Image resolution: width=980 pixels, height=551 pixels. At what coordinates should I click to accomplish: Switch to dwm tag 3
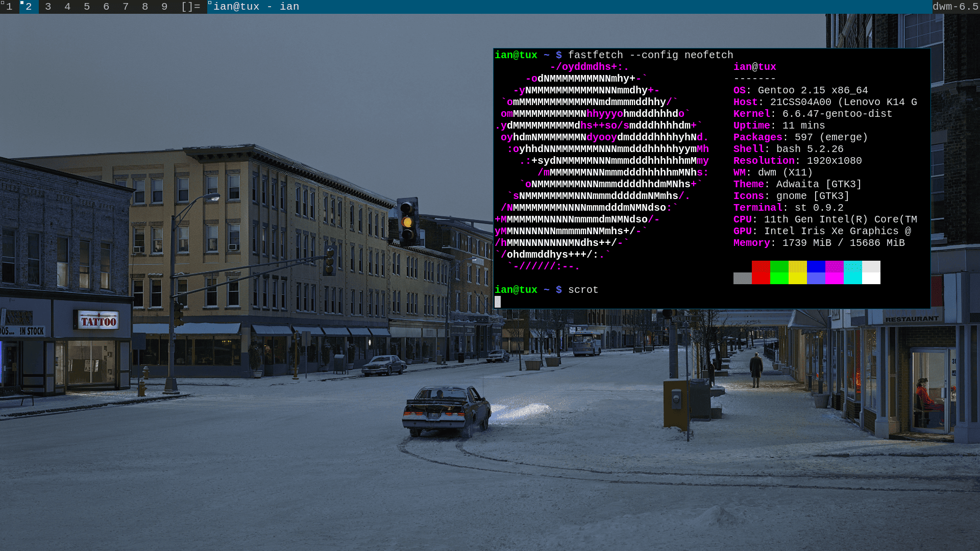point(48,7)
